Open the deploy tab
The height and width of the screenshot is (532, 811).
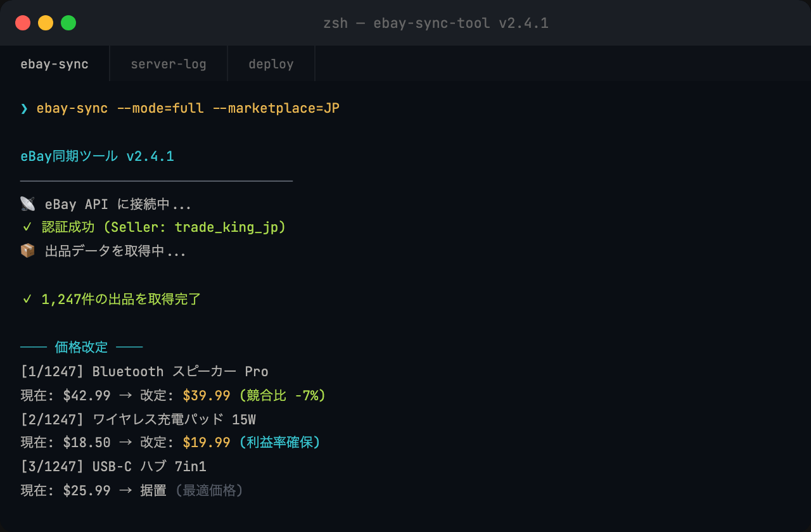pos(271,64)
